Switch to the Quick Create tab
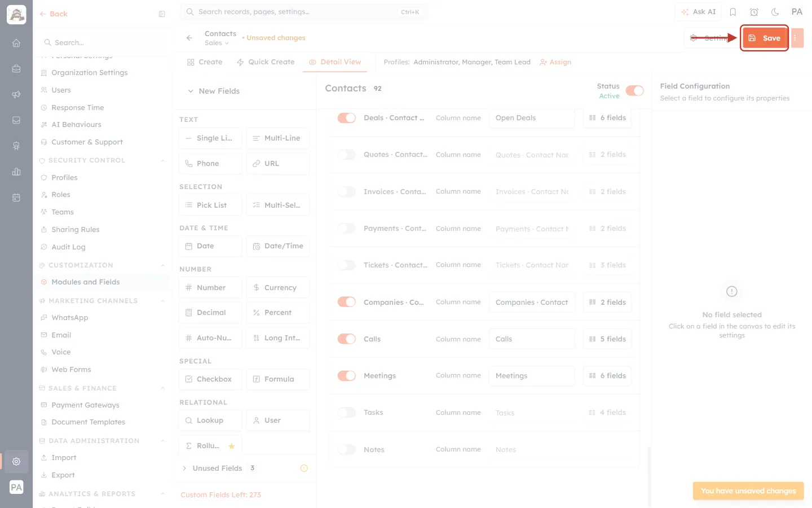Viewport: 812px width, 508px height. [x=266, y=62]
